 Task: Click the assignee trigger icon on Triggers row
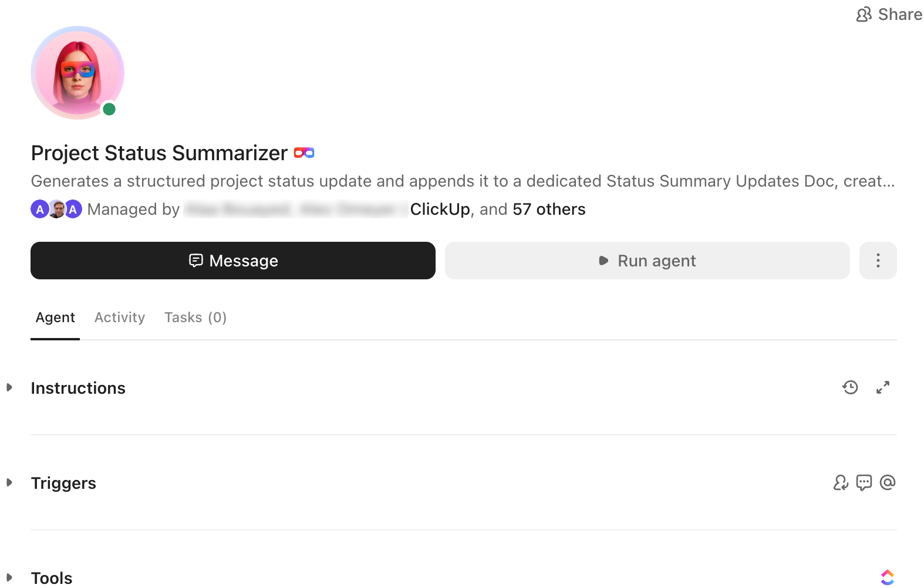[841, 482]
